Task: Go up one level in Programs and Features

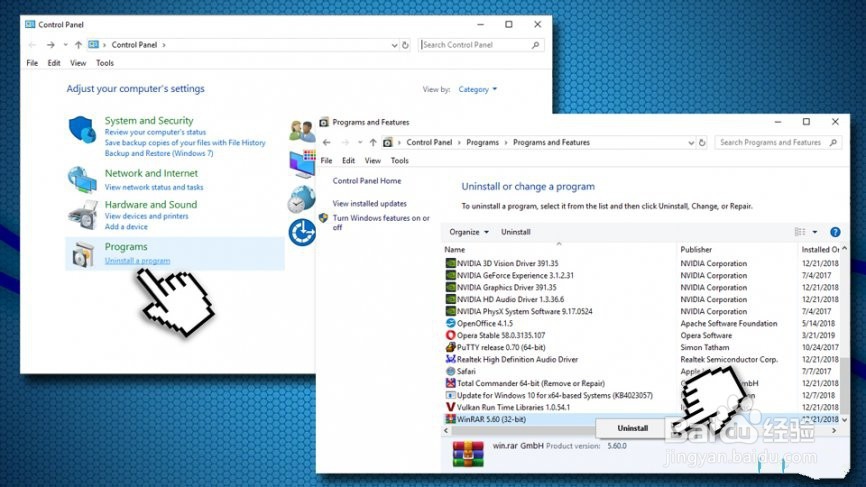Action: (373, 142)
